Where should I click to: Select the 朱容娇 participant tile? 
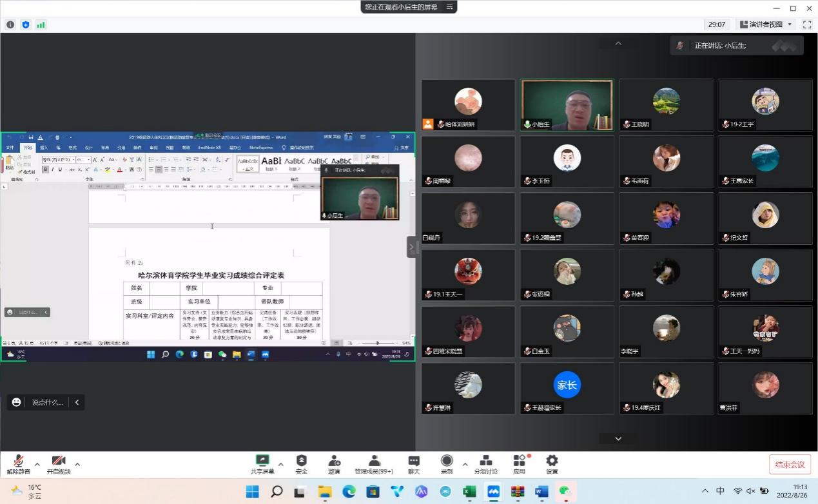coord(765,275)
